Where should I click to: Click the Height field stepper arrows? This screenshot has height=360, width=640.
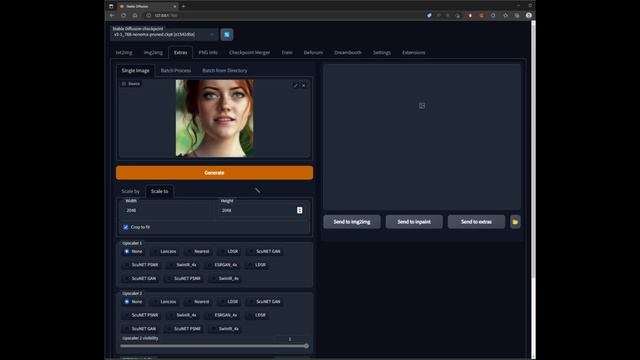(300, 210)
